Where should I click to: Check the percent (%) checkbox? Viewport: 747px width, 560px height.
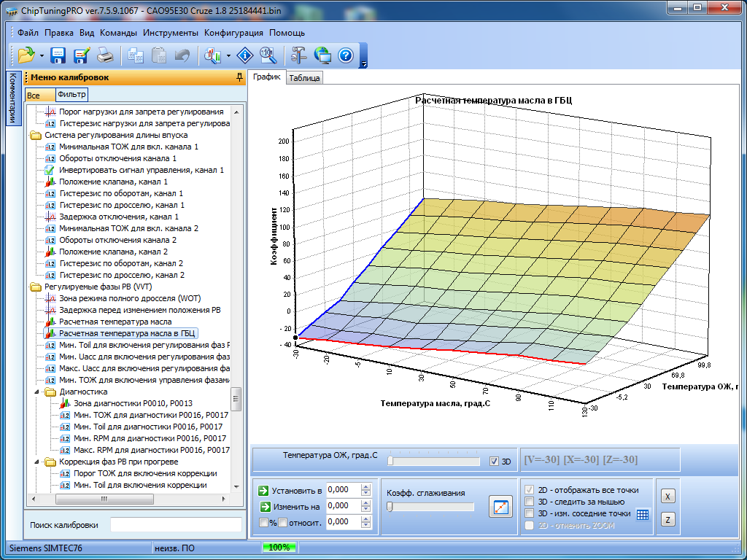[264, 522]
